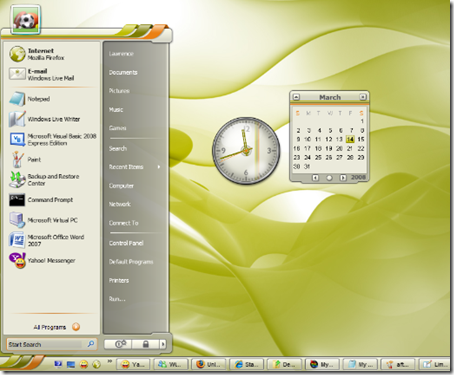Open Network from the Start menu

(119, 204)
